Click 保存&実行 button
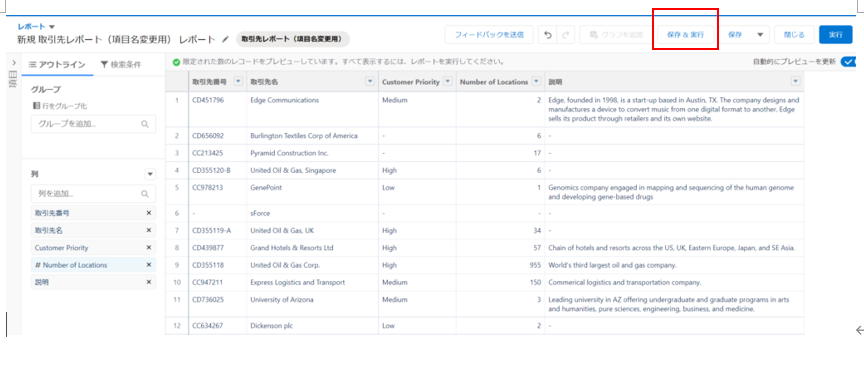Viewport: 864px width, 370px height. point(685,34)
